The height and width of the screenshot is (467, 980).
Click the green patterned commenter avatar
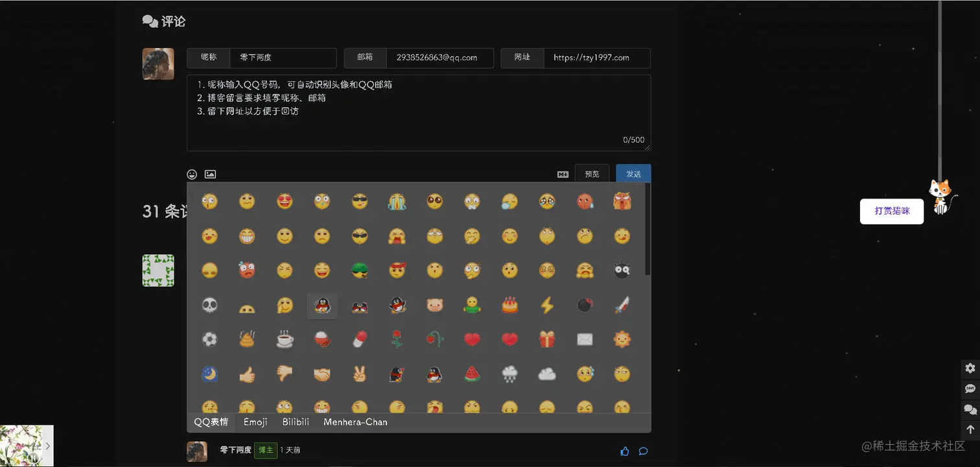[x=158, y=270]
